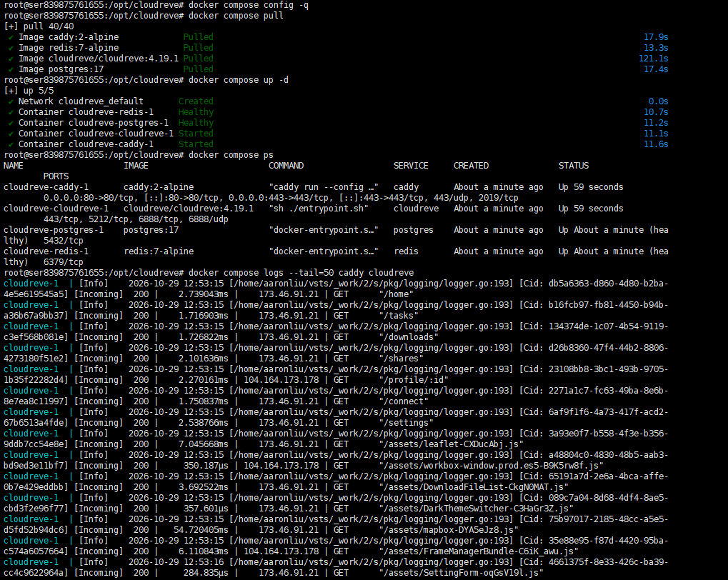Click the "Image postgres:17" pull line
Screen dimensions: 728x580
tap(61, 69)
